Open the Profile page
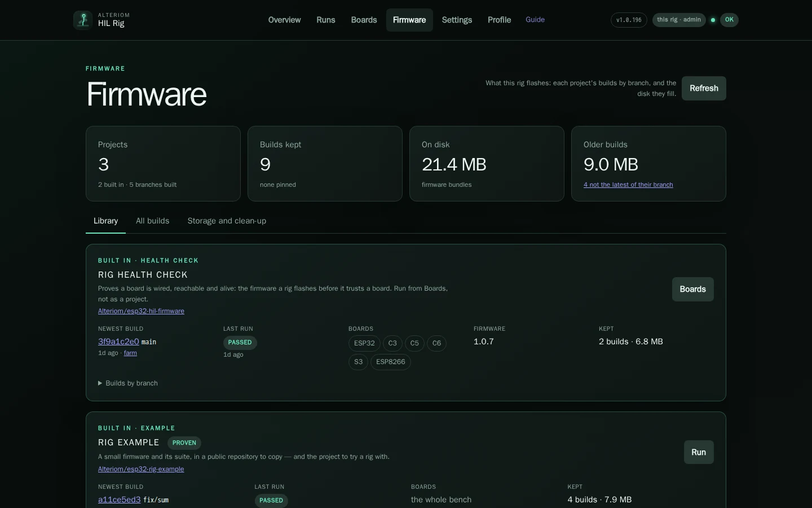 [x=499, y=20]
